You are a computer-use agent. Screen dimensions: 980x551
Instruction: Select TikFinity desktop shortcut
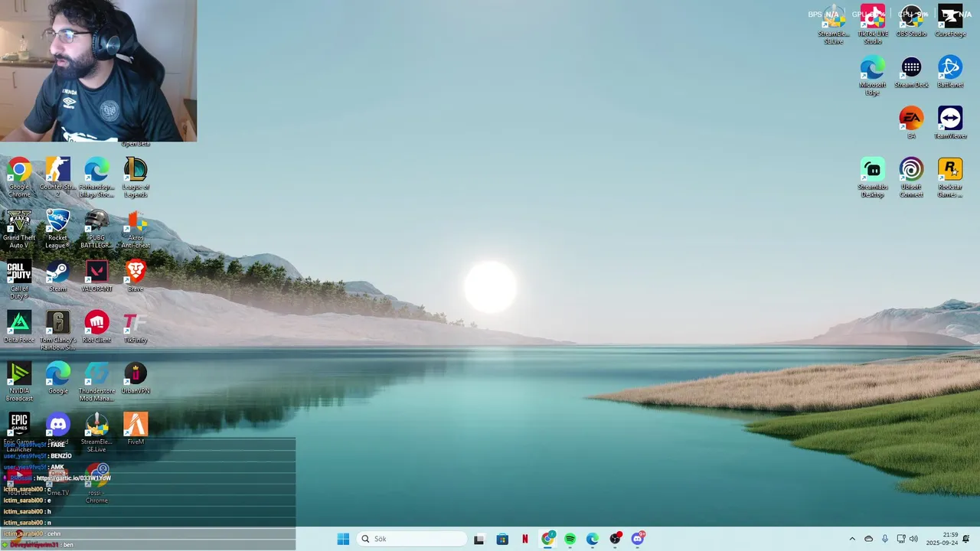(x=136, y=327)
